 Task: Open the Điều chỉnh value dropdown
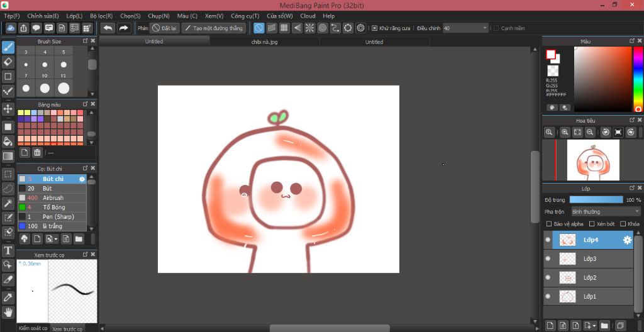click(465, 28)
